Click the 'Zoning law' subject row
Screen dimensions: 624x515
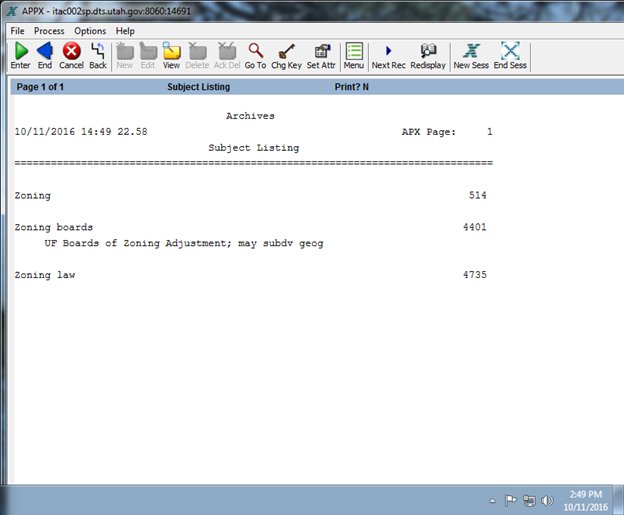point(250,275)
